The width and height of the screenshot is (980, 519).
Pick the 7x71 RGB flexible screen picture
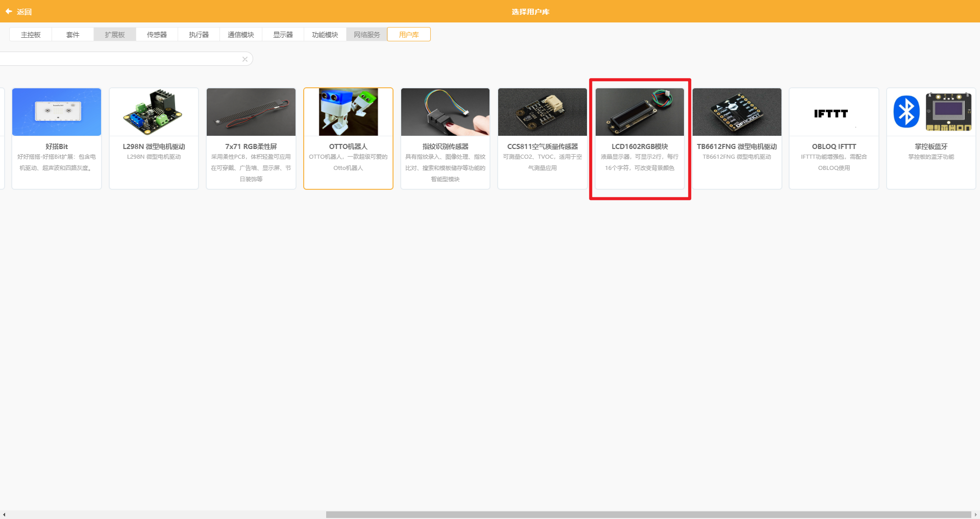pyautogui.click(x=251, y=112)
